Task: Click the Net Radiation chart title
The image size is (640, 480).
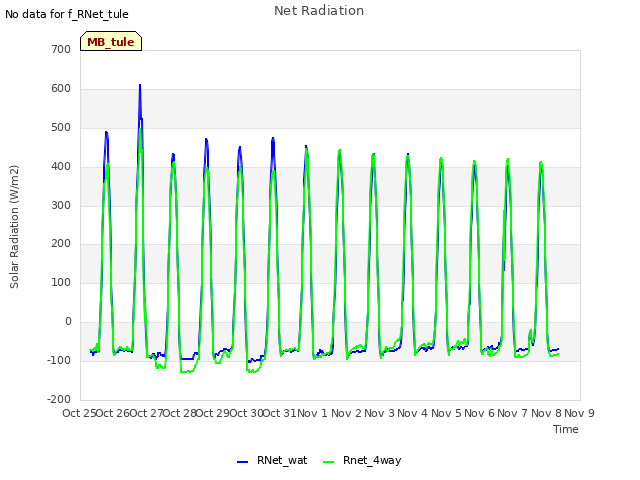Action: (319, 11)
